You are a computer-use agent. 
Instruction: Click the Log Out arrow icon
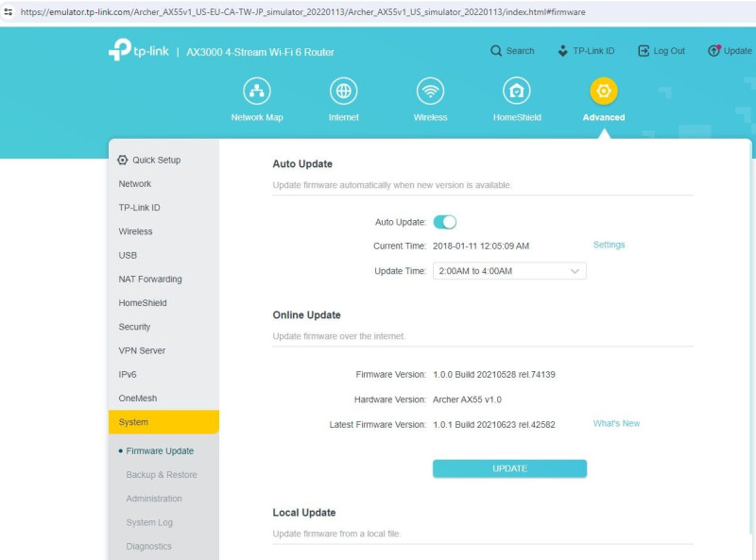[x=644, y=51]
